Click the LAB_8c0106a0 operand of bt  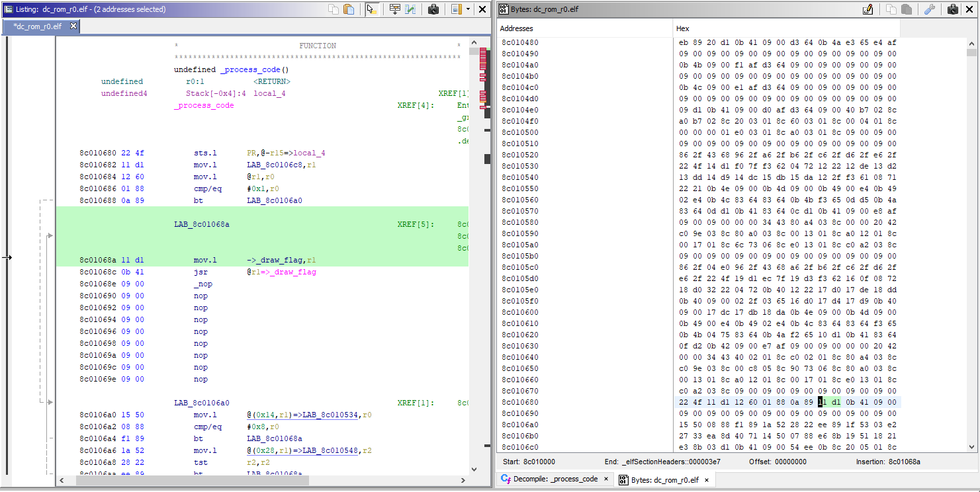pos(275,200)
